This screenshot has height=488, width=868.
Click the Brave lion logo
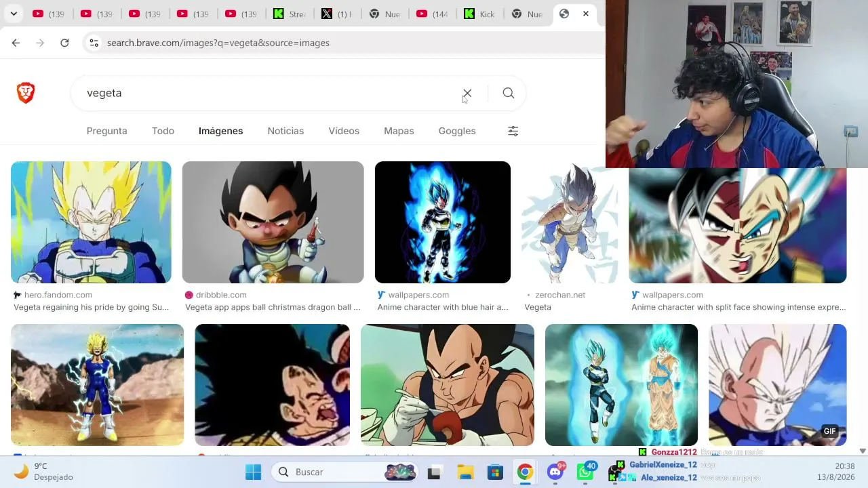(26, 93)
